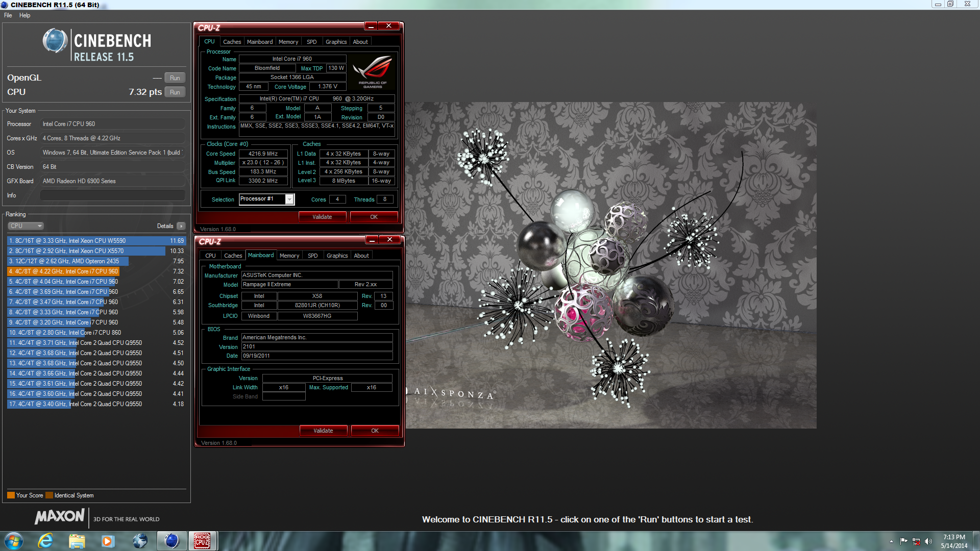Select ranking row AMD Opteron 2435
Screen dimensions: 980x551
coord(96,261)
